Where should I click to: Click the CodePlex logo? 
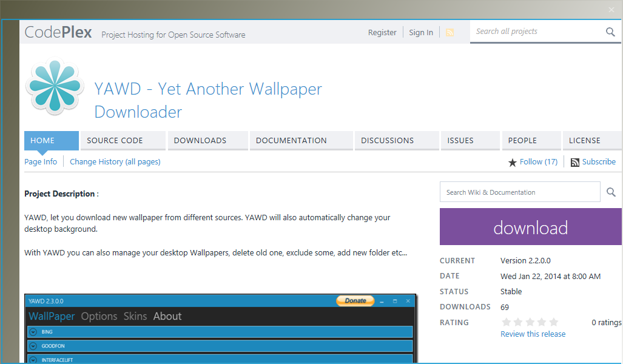click(58, 32)
